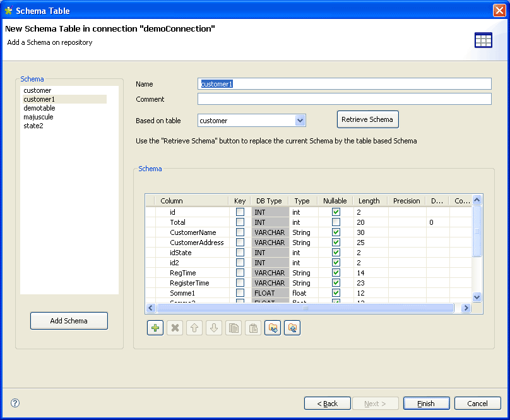Viewport: 510px width, 420px height.
Task: Uncheck Nullable for CustomerName row
Action: 336,232
